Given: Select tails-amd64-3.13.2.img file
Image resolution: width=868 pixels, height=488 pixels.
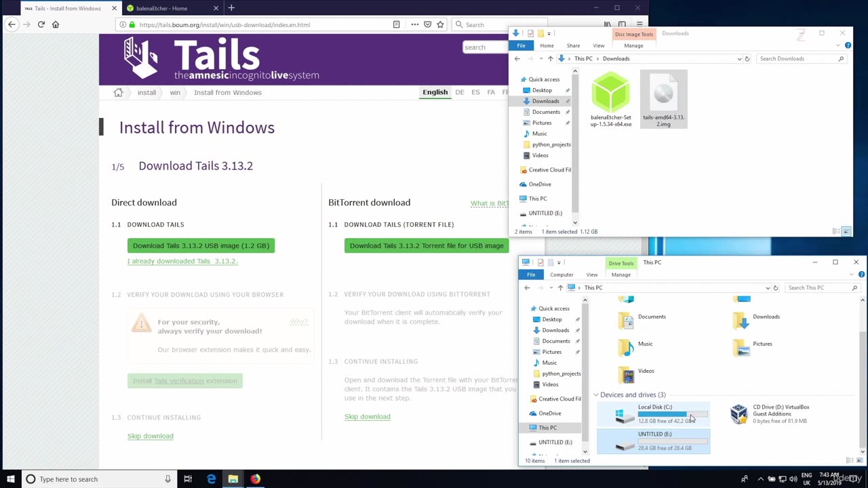Looking at the screenshot, I should pos(663,100).
